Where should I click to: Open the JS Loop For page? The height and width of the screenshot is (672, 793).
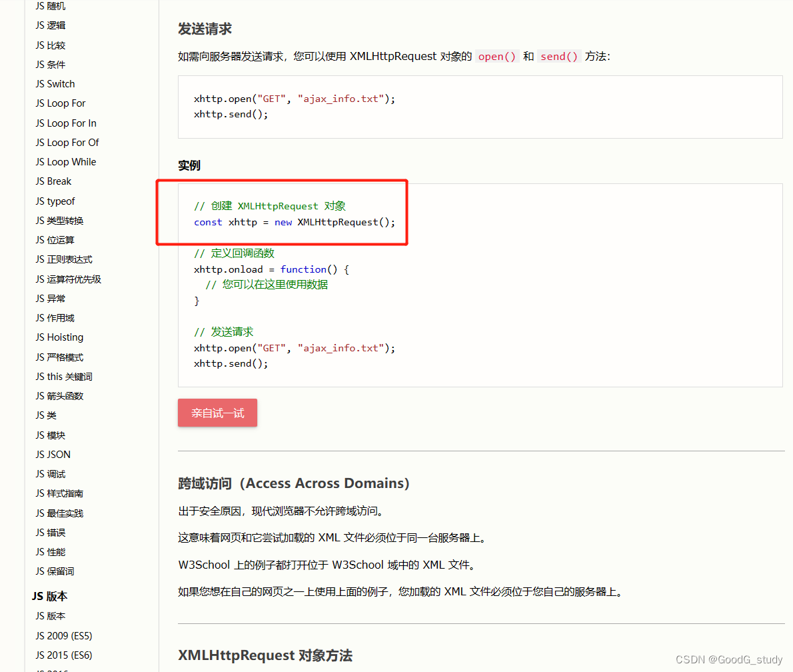[60, 103]
